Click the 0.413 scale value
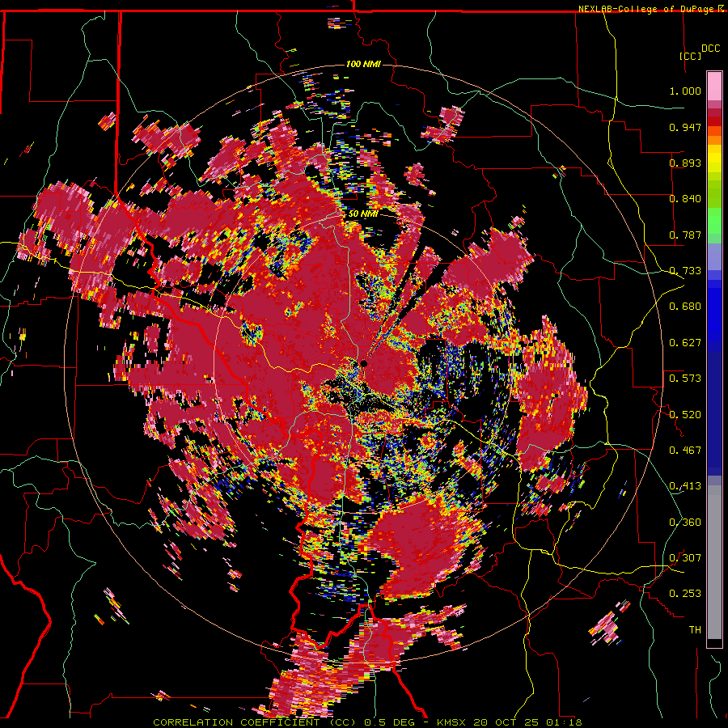Screen dimensions: 728x728 point(685,486)
